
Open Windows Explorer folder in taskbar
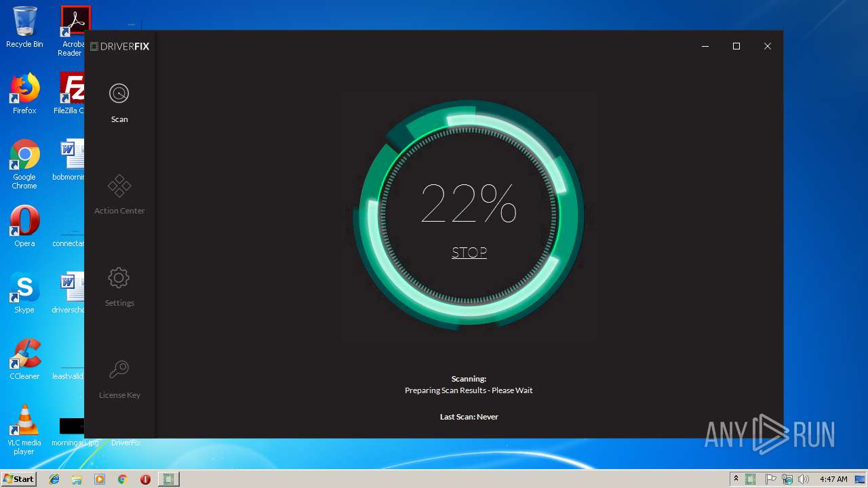pos(77,479)
